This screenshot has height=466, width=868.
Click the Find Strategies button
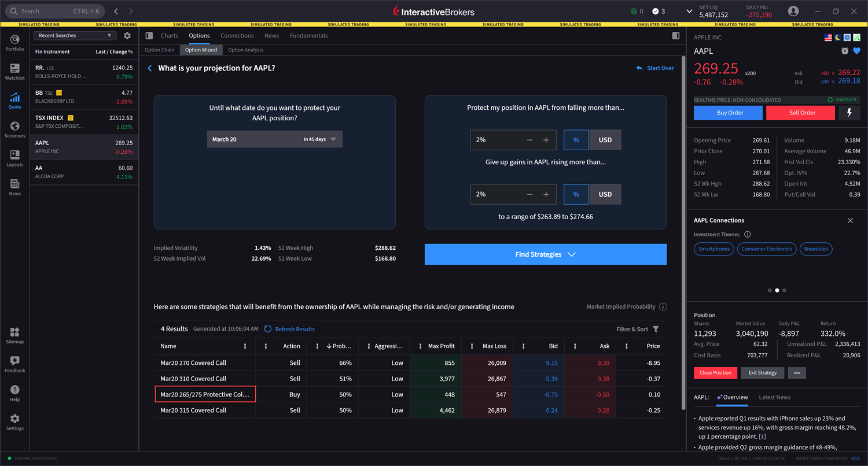click(545, 254)
